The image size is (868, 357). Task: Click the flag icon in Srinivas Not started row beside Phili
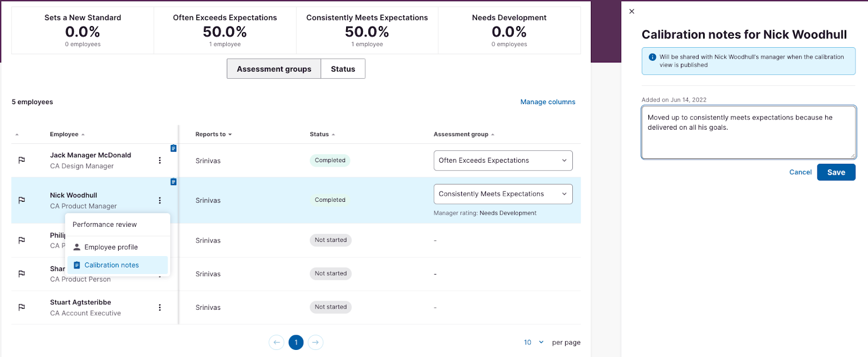22,240
